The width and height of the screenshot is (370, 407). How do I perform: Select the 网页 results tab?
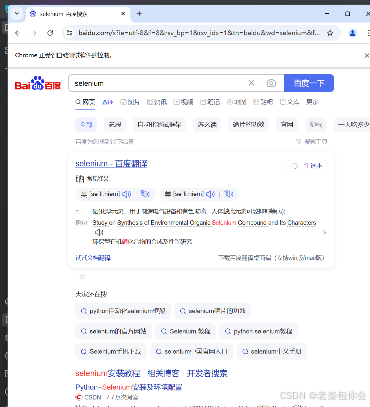pyautogui.click(x=85, y=102)
